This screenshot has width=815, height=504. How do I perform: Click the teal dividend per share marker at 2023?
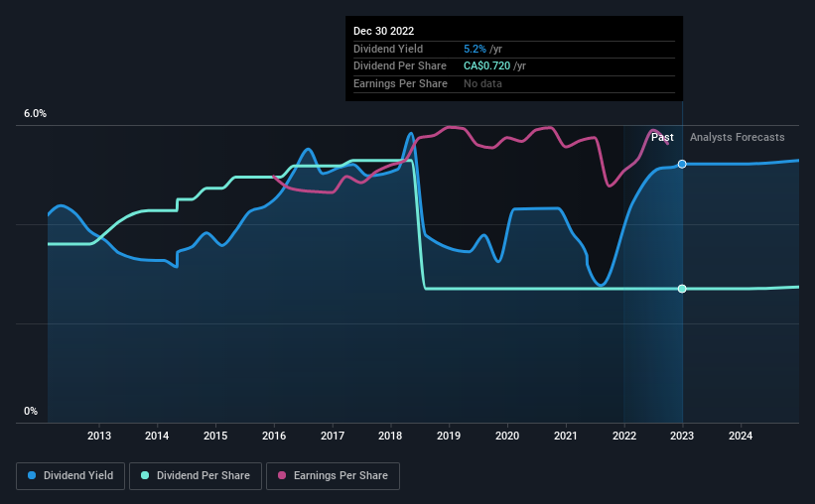[x=682, y=289]
